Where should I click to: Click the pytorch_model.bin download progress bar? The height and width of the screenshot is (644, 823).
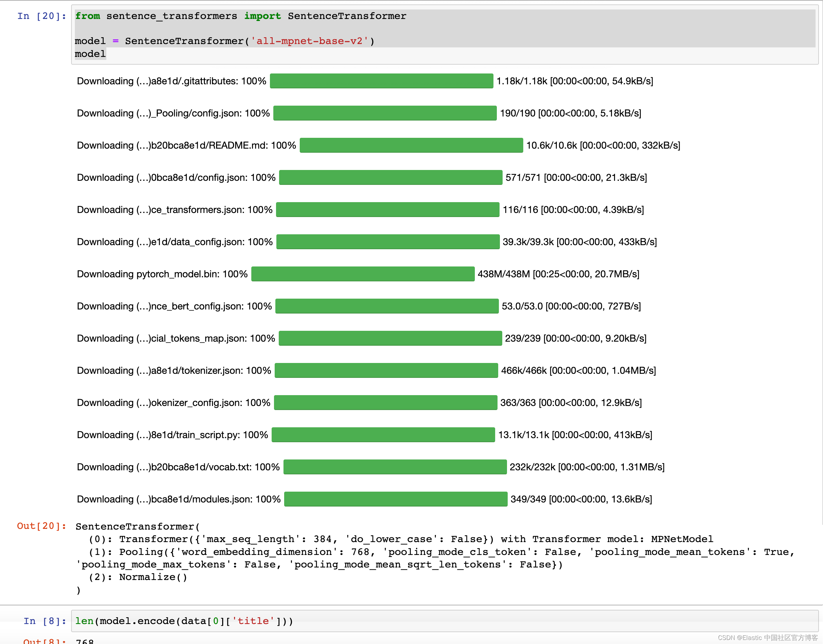pyautogui.click(x=362, y=274)
